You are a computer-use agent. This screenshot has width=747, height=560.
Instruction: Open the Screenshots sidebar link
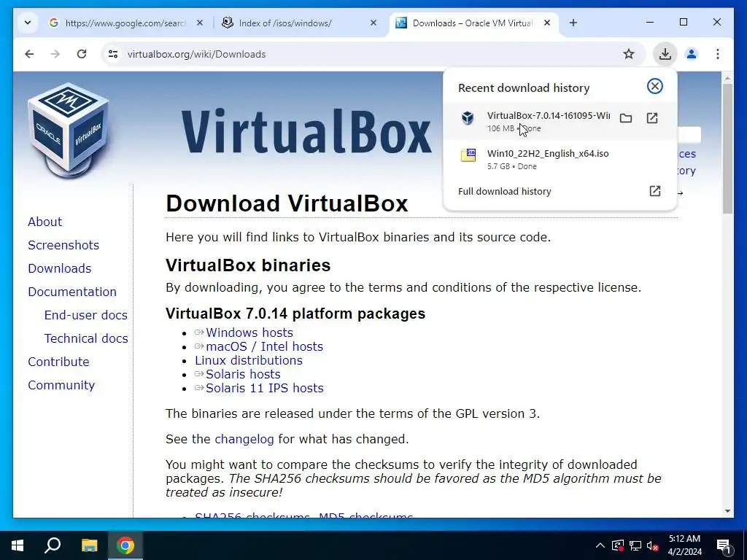pos(63,245)
